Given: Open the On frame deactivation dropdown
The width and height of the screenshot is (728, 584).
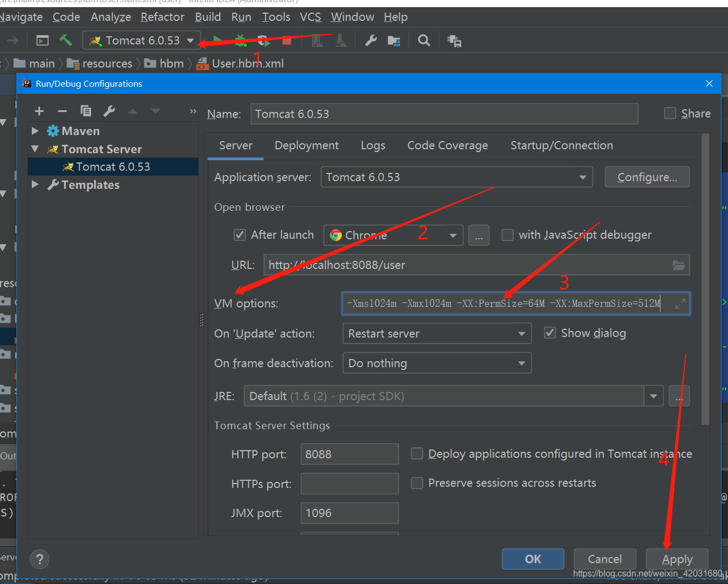Looking at the screenshot, I should [437, 363].
